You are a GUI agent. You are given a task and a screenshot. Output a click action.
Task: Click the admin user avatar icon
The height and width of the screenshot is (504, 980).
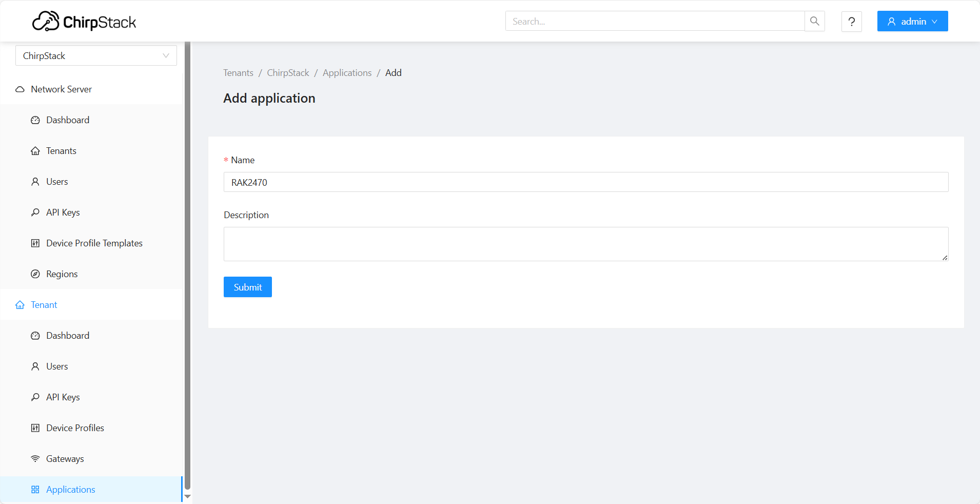pyautogui.click(x=892, y=22)
